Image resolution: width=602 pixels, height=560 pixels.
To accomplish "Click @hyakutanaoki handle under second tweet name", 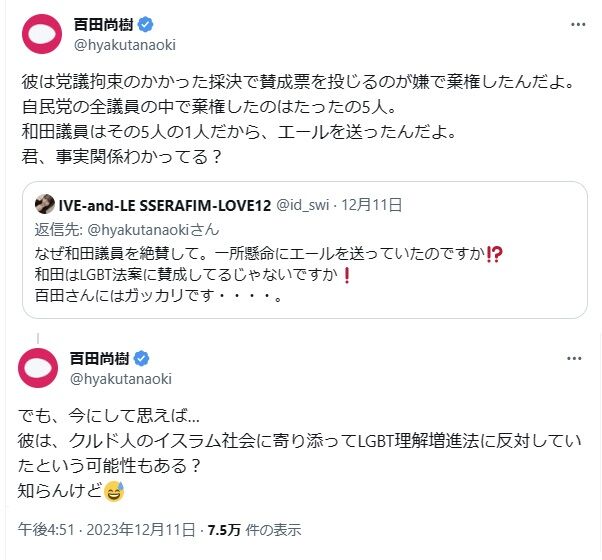I will [x=121, y=379].
